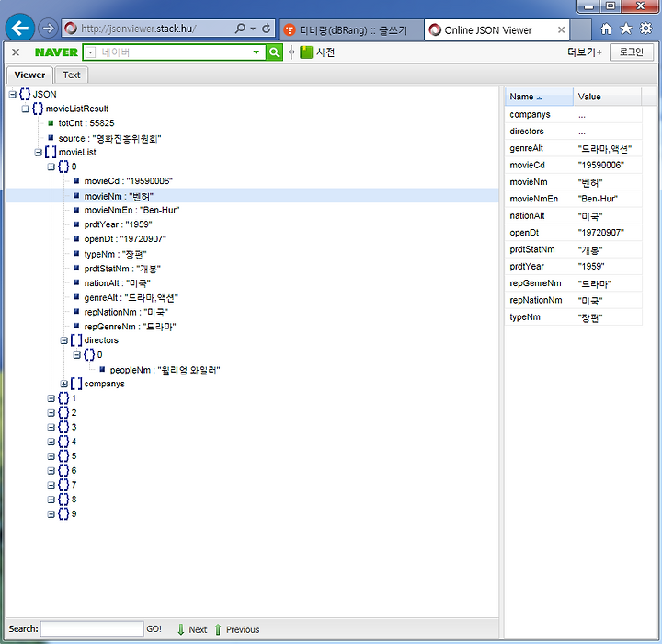The image size is (662, 644).
Task: Click the 로그인 button
Action: tap(631, 52)
